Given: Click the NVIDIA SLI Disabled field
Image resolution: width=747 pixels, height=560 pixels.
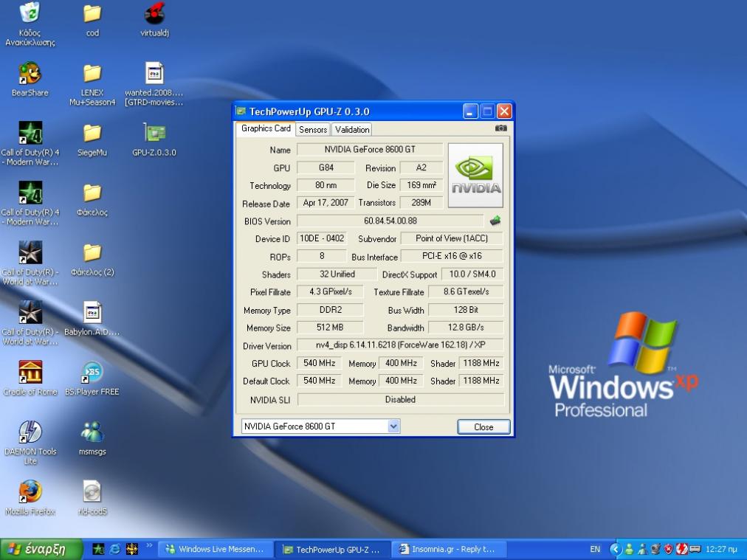Looking at the screenshot, I should [x=400, y=399].
